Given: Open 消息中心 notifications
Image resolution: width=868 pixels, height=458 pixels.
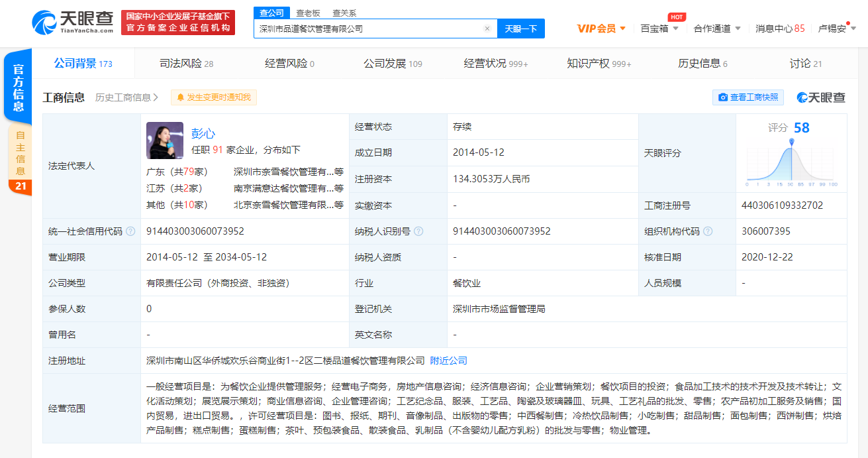Looking at the screenshot, I should (780, 29).
